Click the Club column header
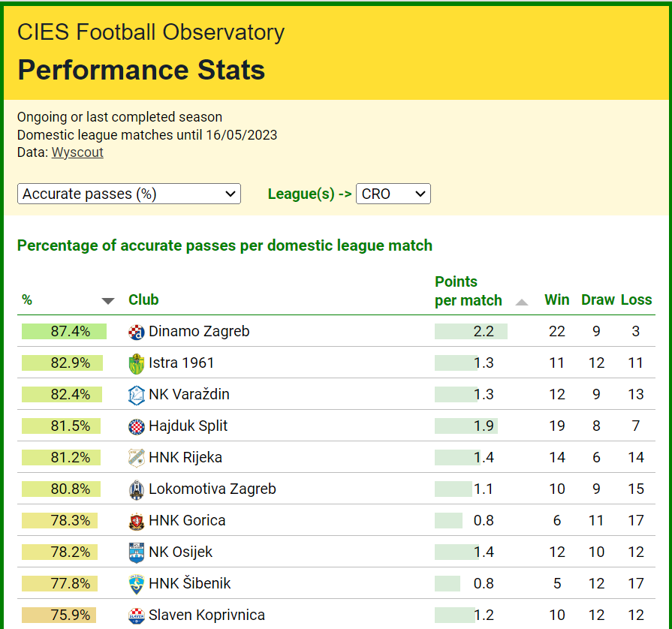The image size is (672, 629). click(143, 299)
